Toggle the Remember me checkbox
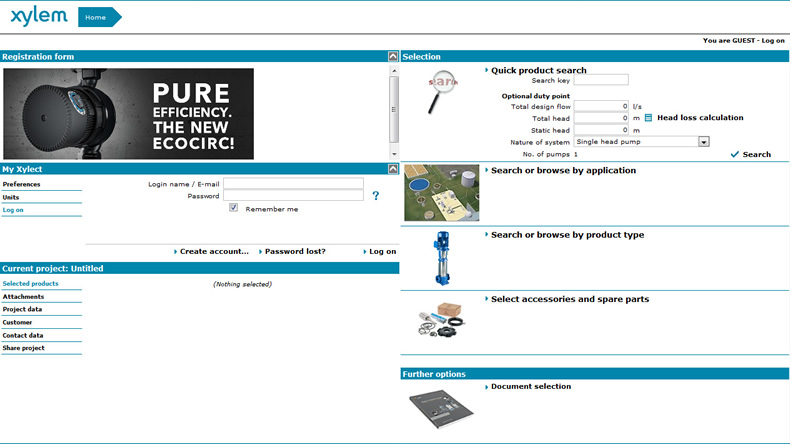Viewport: 790px width, 444px height. 233,208
